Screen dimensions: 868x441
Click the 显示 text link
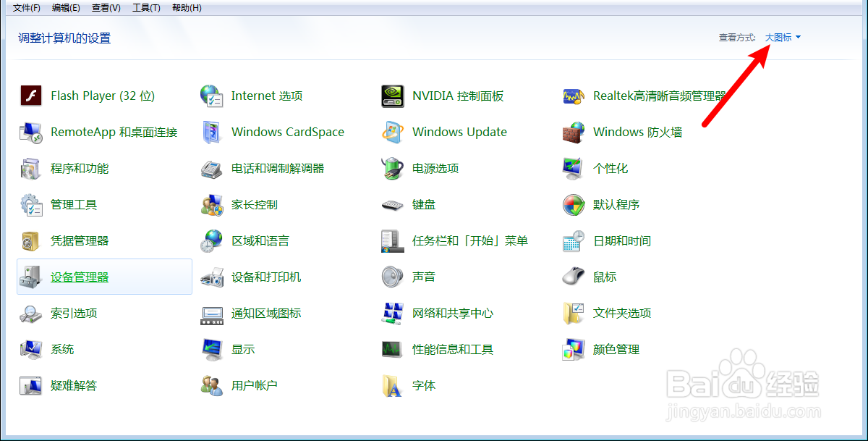tap(243, 349)
